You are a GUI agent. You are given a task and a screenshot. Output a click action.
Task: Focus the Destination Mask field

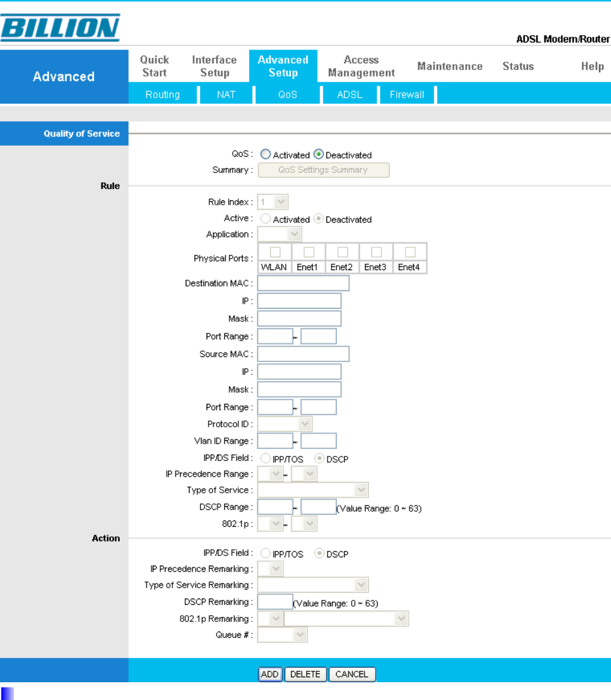point(299,318)
